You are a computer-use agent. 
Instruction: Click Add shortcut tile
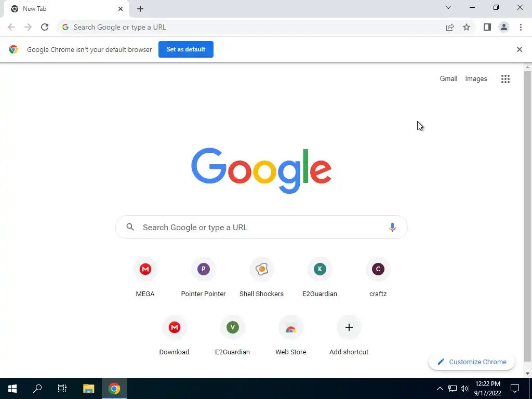click(x=349, y=336)
